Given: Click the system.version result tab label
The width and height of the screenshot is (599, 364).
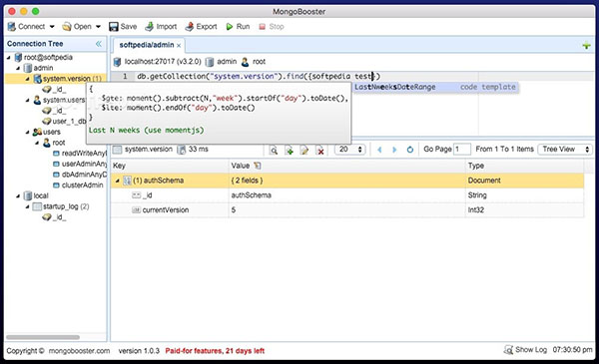Looking at the screenshot, I should point(148,150).
